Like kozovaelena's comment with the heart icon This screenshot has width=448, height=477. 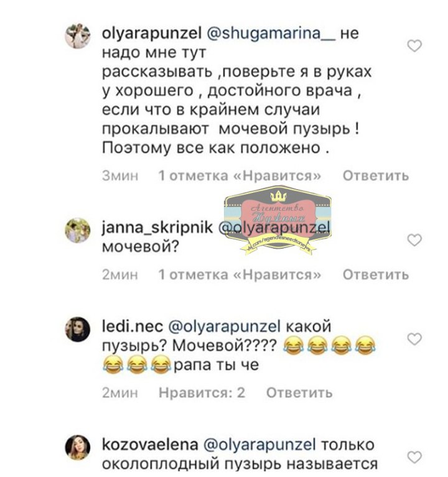pos(414,457)
